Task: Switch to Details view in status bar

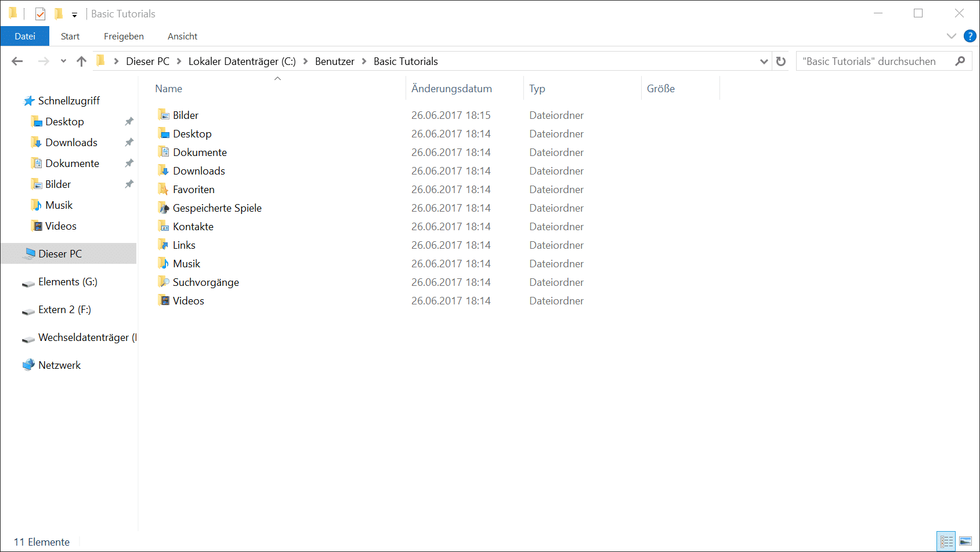Action: (x=946, y=542)
